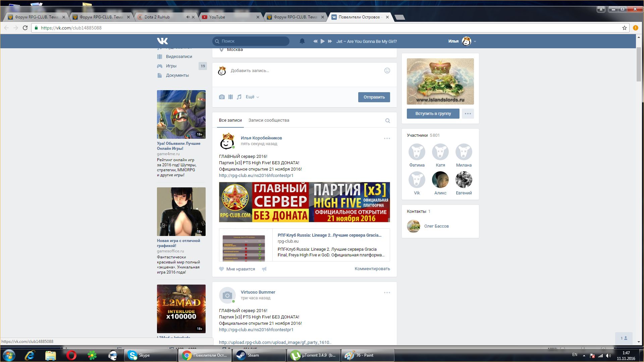The image size is (644, 362).
Task: Switch to the Записи сообщества tab
Action: coord(269,120)
